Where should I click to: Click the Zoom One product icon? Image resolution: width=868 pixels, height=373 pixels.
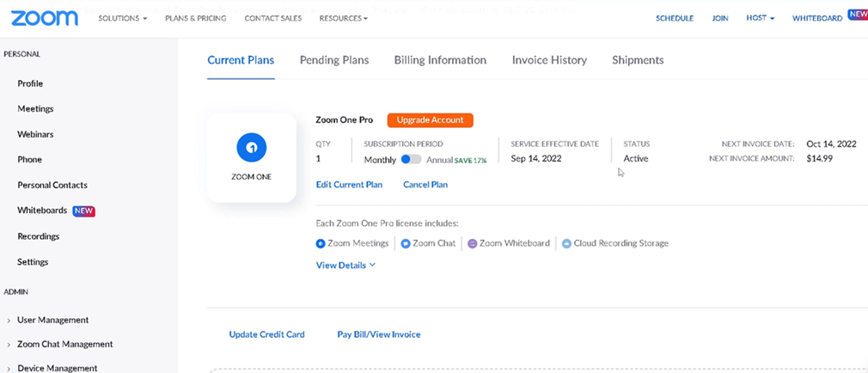tap(252, 148)
